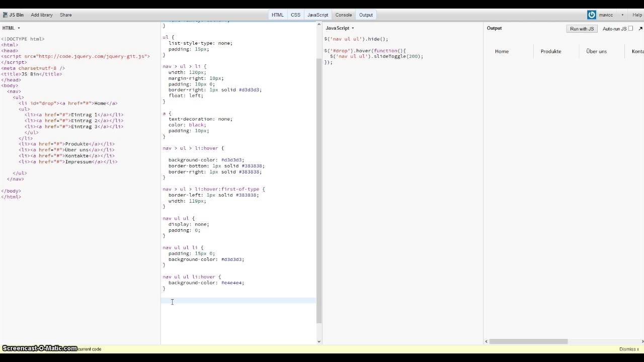Screen dimensions: 644x362
Task: Click the text-decoration: none; CSS line
Action: pyautogui.click(x=200, y=119)
